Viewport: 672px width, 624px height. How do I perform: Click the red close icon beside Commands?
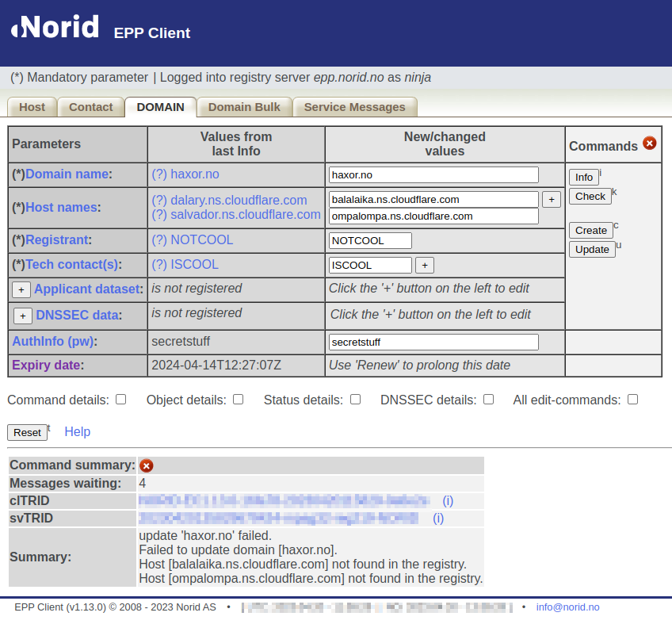click(649, 144)
